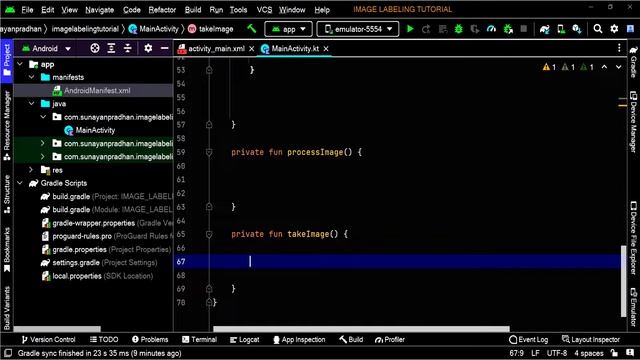Click editor vertical scrollbar thumb

(x=623, y=281)
